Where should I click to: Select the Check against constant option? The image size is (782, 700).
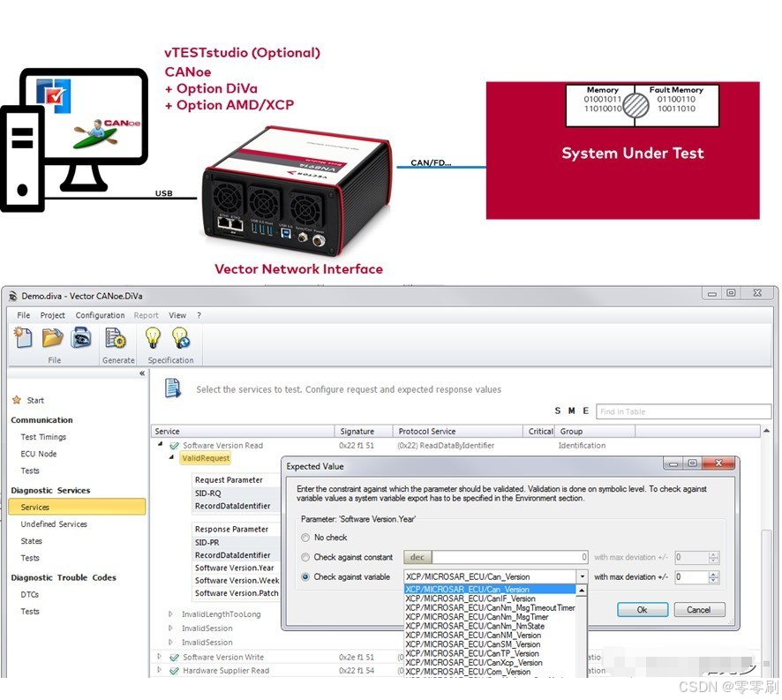(x=305, y=557)
